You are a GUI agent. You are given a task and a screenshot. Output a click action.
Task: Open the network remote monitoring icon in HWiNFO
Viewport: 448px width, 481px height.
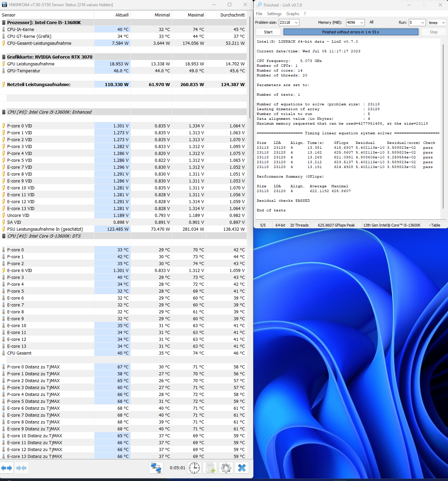tap(156, 468)
